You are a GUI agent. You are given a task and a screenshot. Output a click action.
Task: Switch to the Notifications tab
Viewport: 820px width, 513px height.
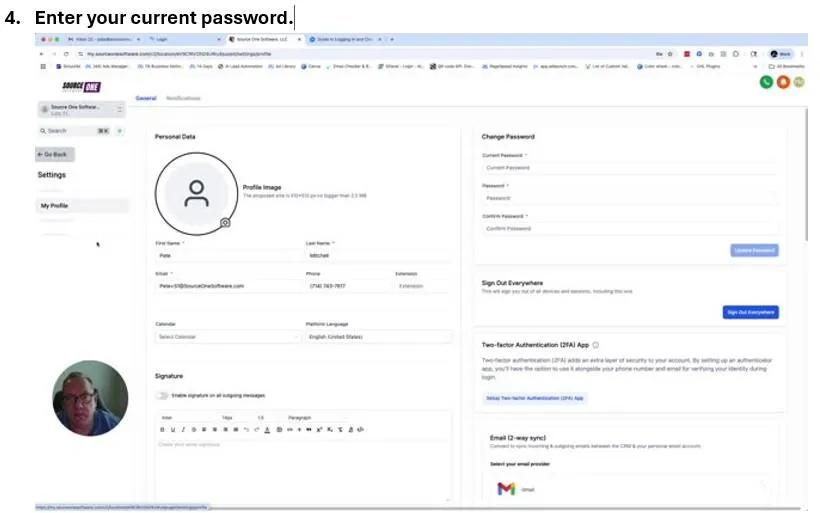183,98
